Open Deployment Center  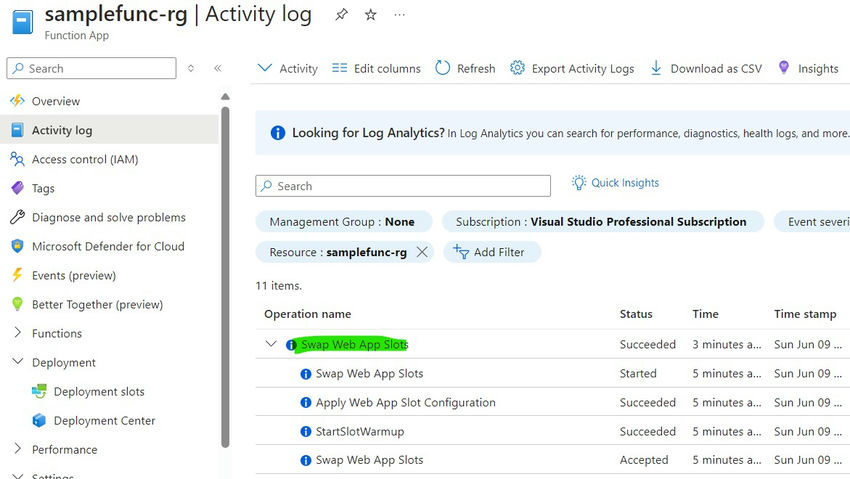click(x=104, y=420)
